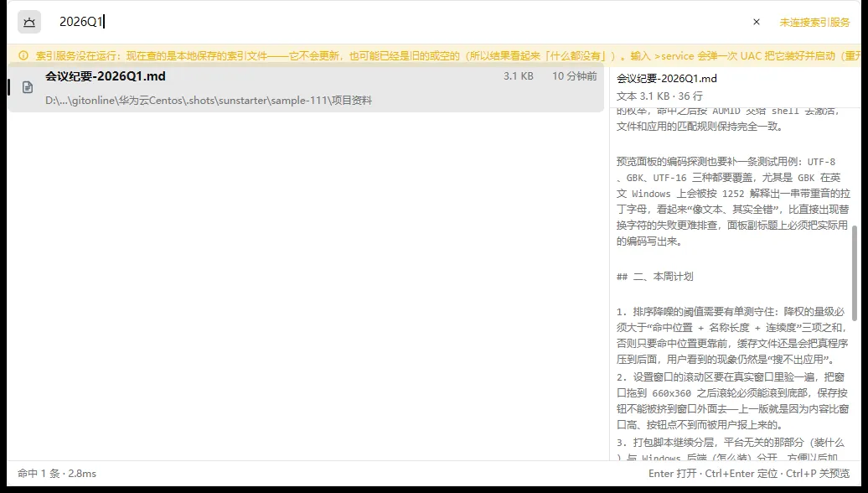
Task: Click the Enter 打开 shortcut hint
Action: pos(673,474)
